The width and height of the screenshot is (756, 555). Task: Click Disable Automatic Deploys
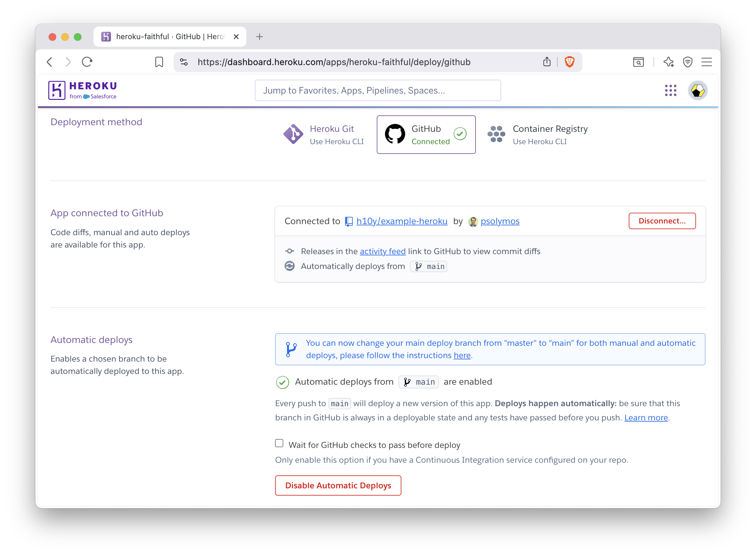tap(338, 485)
